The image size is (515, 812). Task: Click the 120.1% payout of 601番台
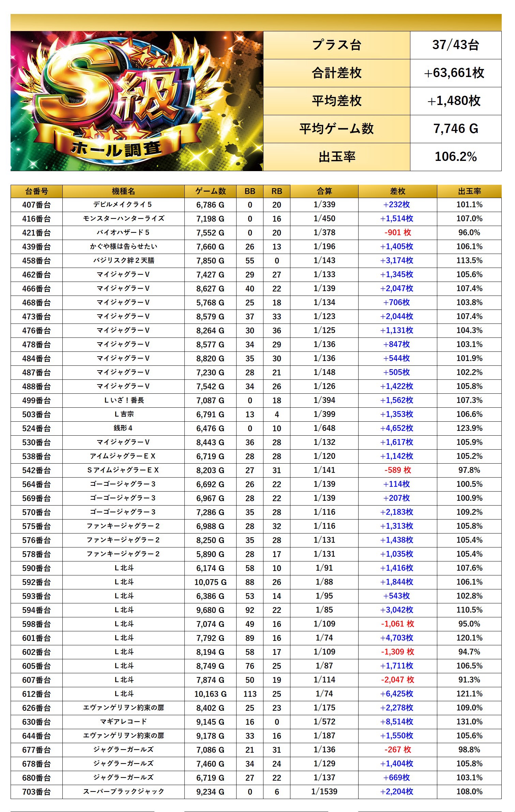[x=469, y=638]
